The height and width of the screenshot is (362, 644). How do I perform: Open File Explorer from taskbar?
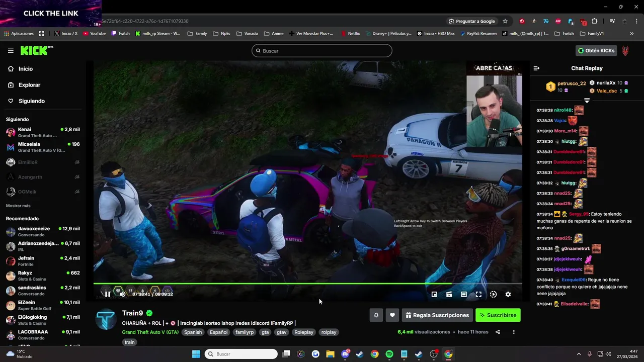330,354
